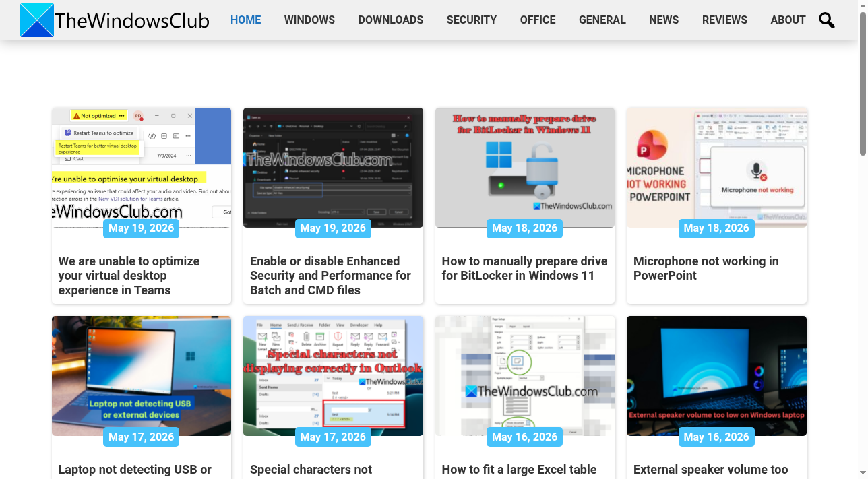Open the NEWS menu
The image size is (868, 479).
(x=664, y=20)
